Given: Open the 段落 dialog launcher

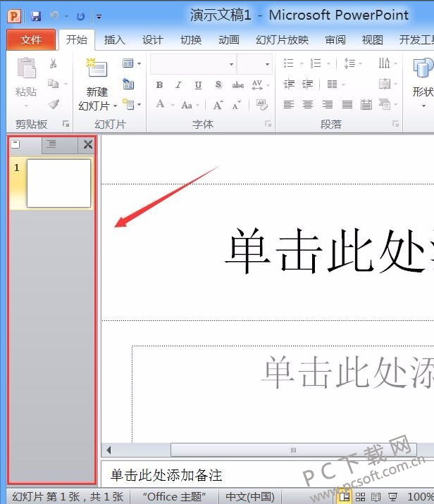Looking at the screenshot, I should coord(396,124).
